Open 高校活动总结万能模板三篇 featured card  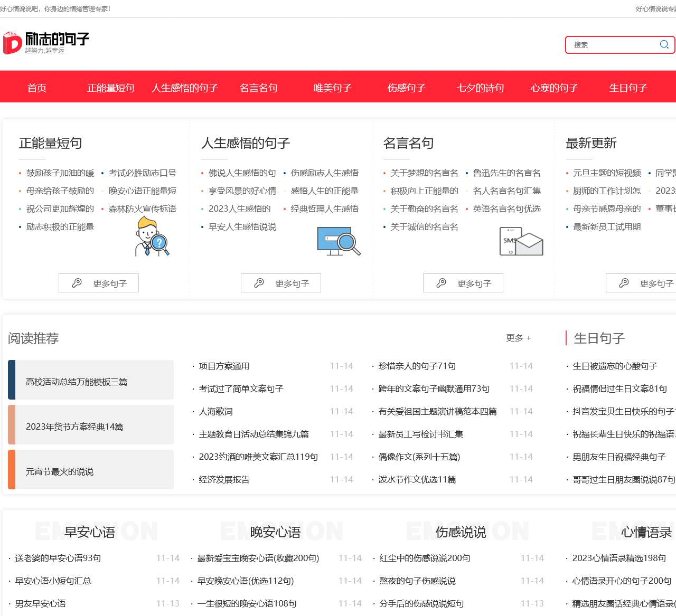click(91, 380)
